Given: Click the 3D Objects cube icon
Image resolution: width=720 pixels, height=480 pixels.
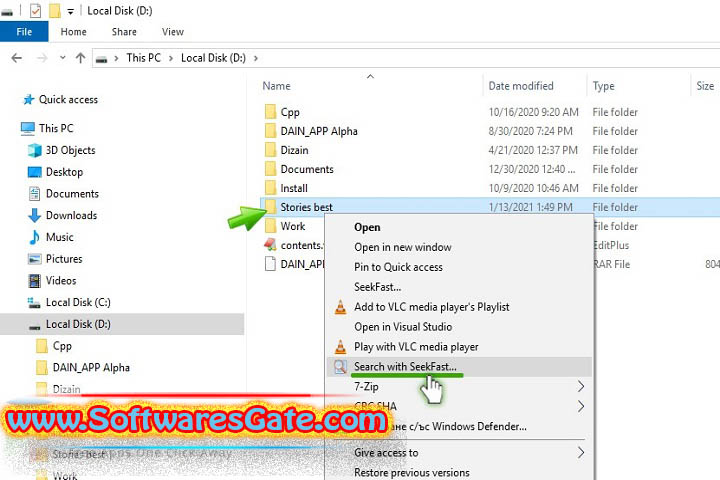Looking at the screenshot, I should click(x=34, y=150).
